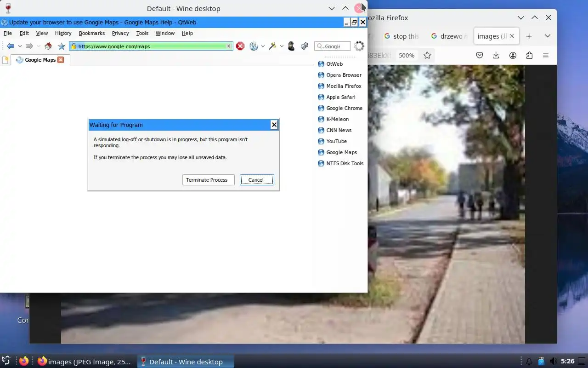
Task: Open the back history dropdown arrow
Action: tap(20, 46)
